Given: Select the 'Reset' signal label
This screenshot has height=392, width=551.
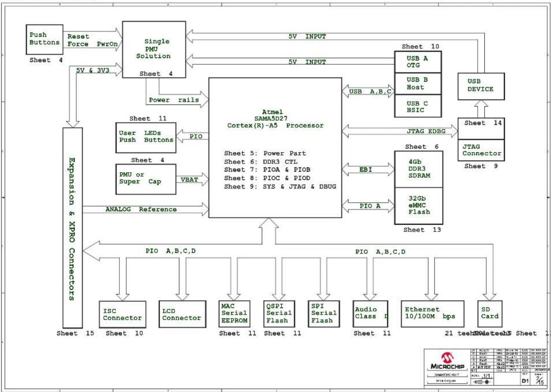Looking at the screenshot, I should [x=79, y=37].
